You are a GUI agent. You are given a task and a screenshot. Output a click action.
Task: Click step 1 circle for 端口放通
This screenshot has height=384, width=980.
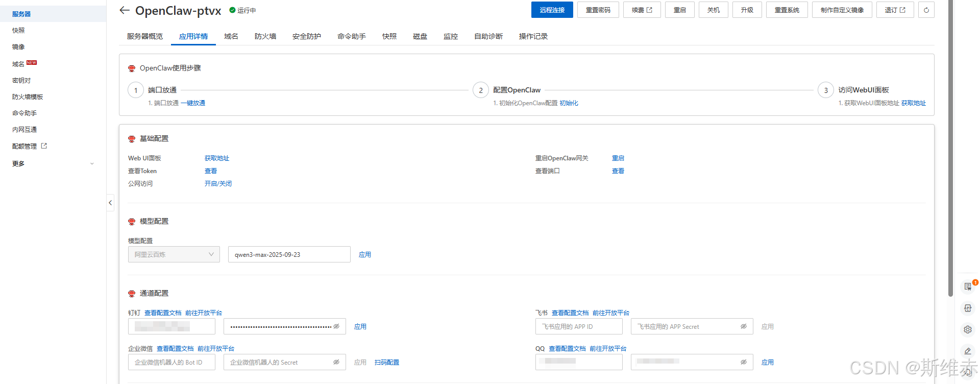136,90
